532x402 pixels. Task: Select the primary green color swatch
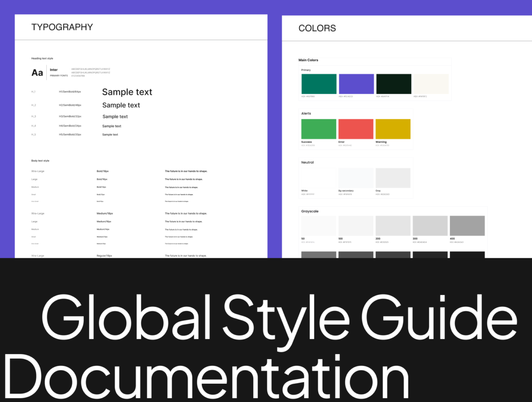click(x=319, y=84)
